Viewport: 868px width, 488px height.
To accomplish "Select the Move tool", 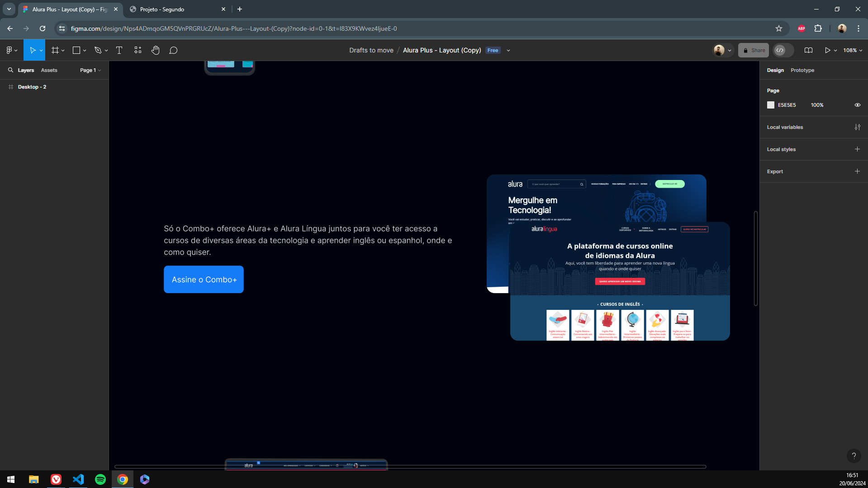I will pos(32,50).
